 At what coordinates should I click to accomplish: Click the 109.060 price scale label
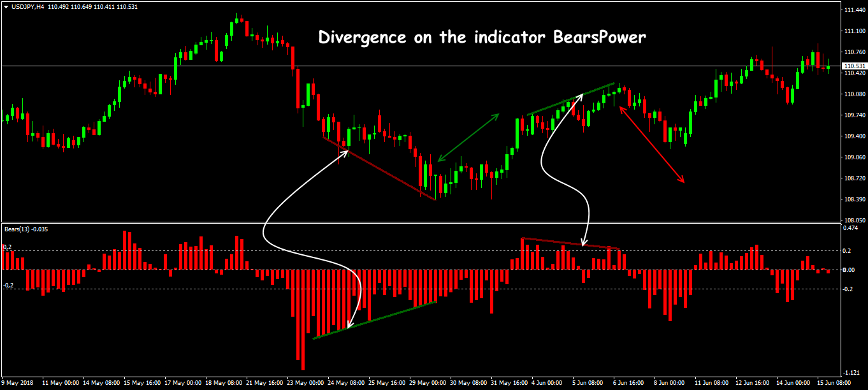click(x=853, y=157)
